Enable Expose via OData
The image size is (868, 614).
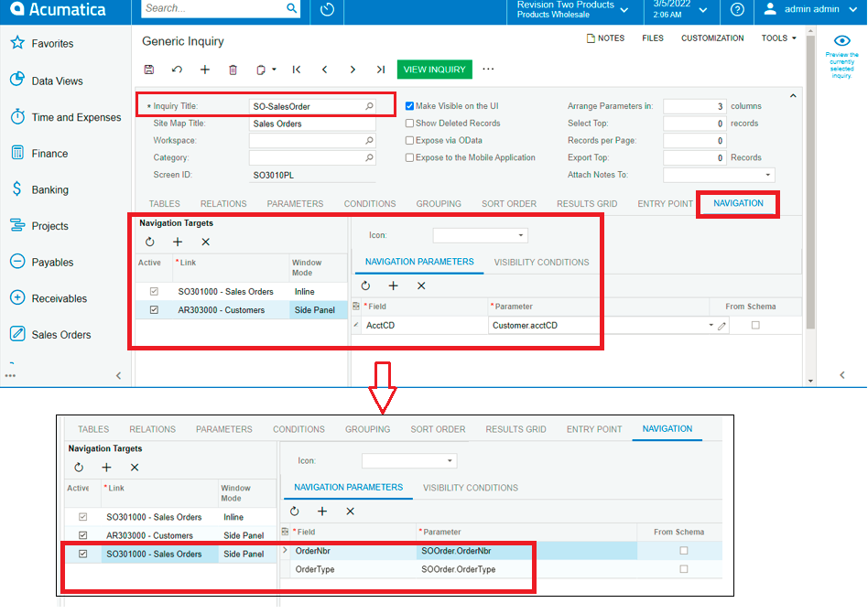(409, 141)
